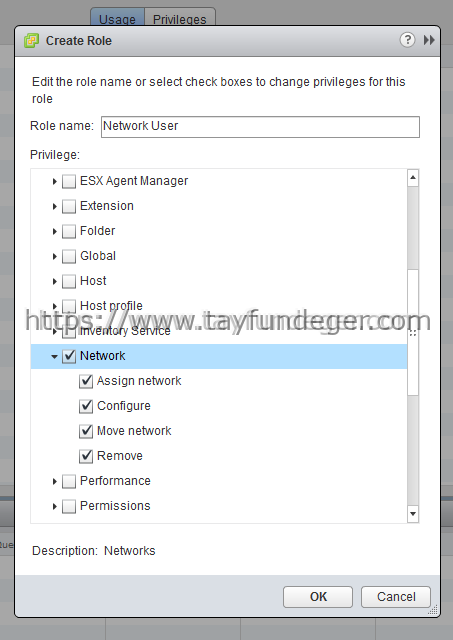Click the scrollbar down arrow
The image size is (453, 640).
[413, 514]
